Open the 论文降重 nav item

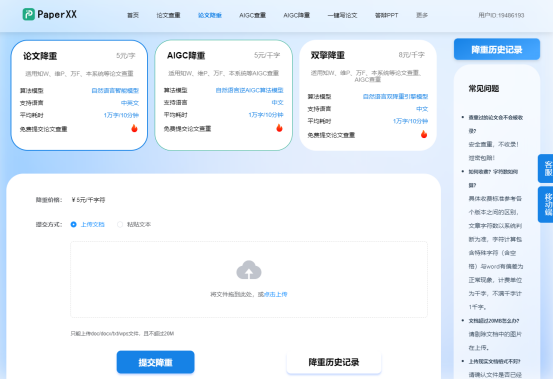(x=210, y=15)
